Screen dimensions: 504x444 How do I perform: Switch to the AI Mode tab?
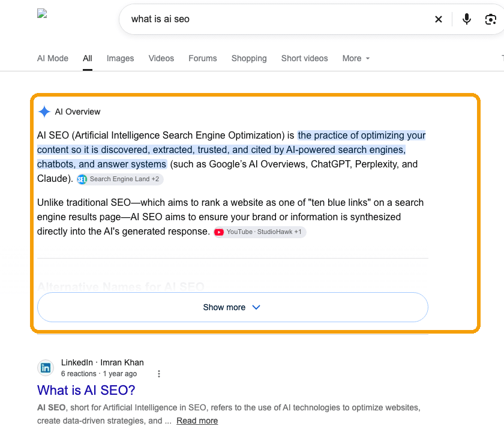coord(53,59)
